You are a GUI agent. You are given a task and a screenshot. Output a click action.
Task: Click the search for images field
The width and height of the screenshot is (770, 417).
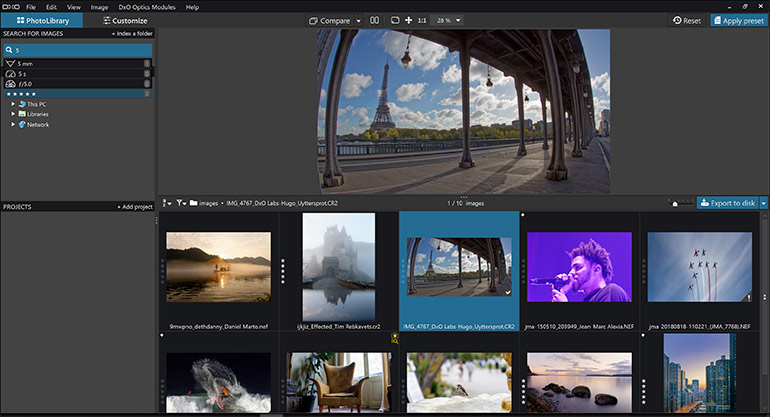point(78,49)
